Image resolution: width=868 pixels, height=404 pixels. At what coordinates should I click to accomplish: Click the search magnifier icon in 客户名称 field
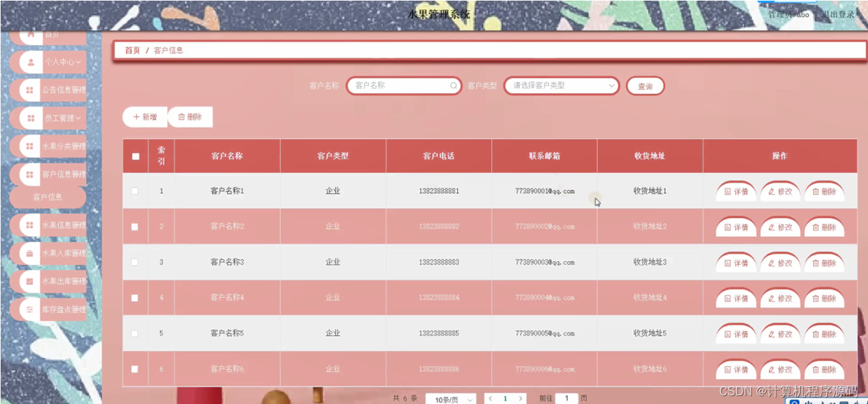pyautogui.click(x=453, y=86)
